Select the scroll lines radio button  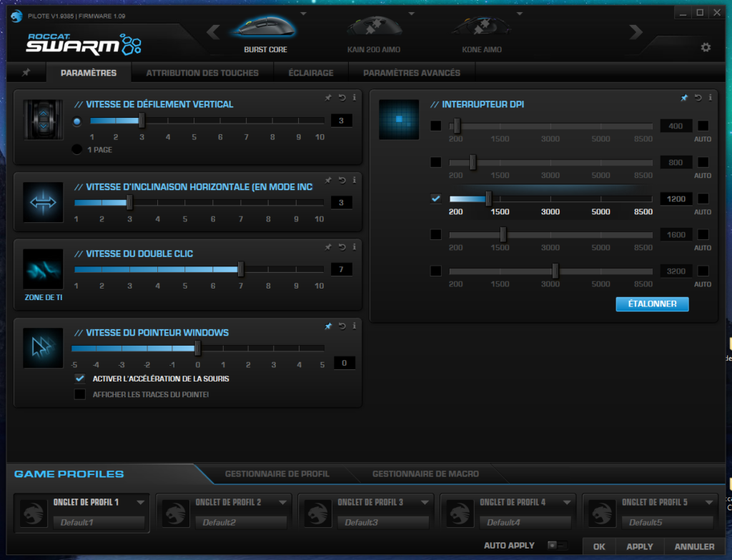coord(77,122)
